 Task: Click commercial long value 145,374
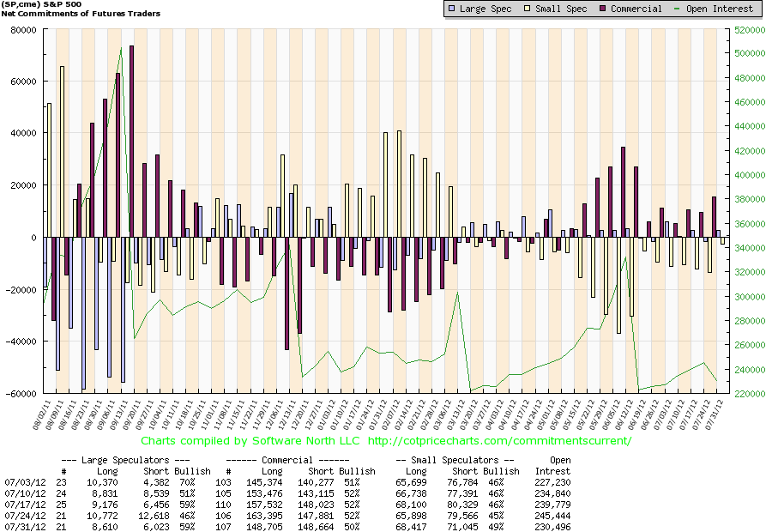[x=264, y=483]
